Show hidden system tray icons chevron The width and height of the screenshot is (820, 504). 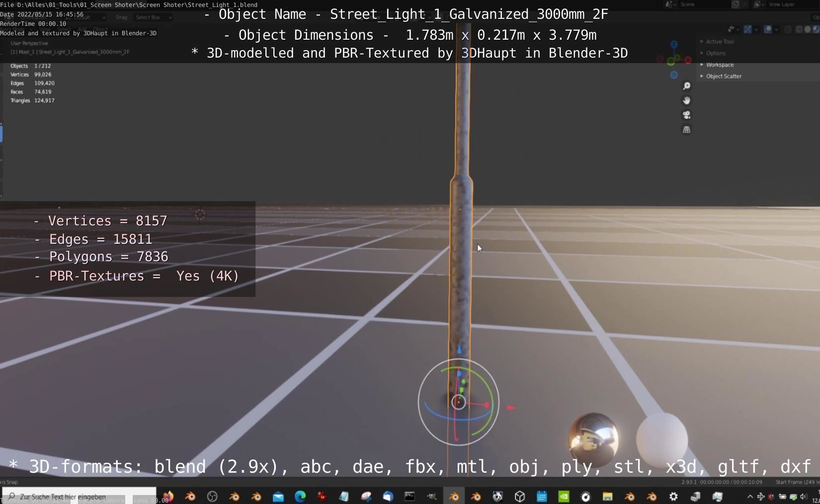[x=750, y=497]
